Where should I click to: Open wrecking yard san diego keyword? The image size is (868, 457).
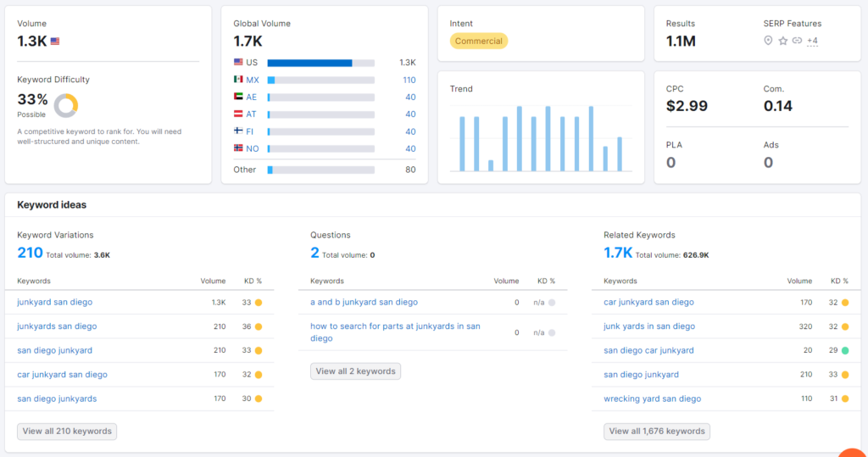point(652,398)
